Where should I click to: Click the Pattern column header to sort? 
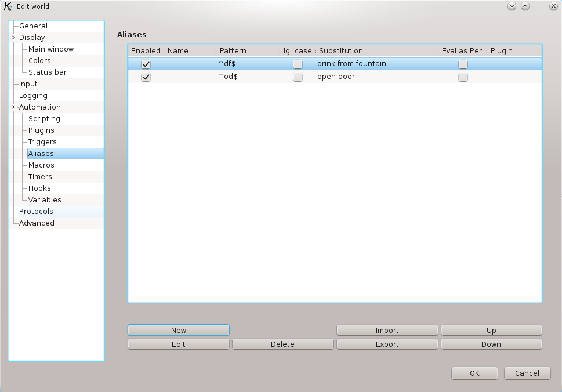point(233,50)
